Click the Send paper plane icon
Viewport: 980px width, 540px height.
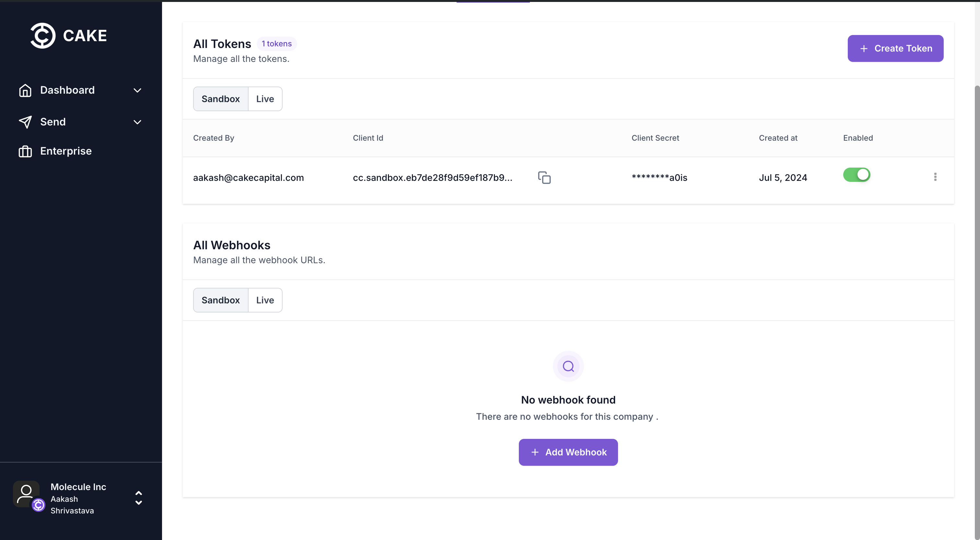tap(25, 122)
